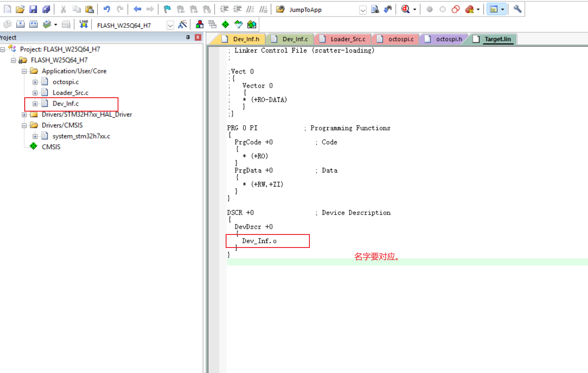Click the Select Software Packs icon
588x373 pixels.
point(238,24)
